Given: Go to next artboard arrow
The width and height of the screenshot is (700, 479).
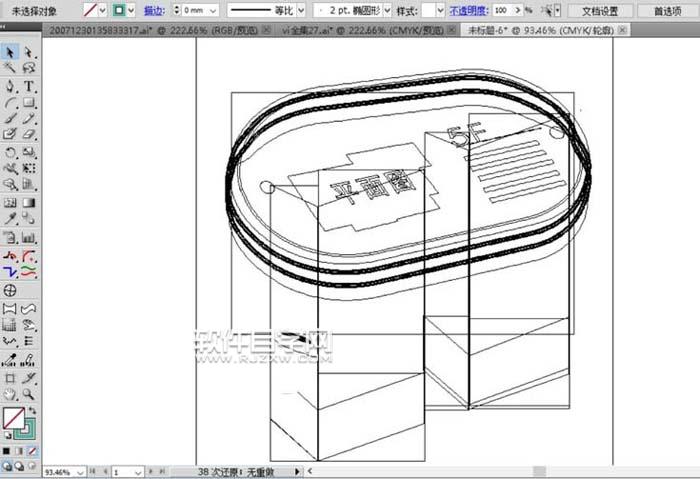Looking at the screenshot, I should tap(151, 471).
